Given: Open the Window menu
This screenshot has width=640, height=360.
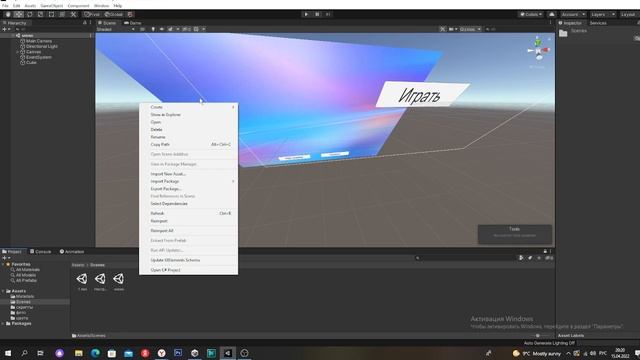Looking at the screenshot, I should (x=101, y=6).
